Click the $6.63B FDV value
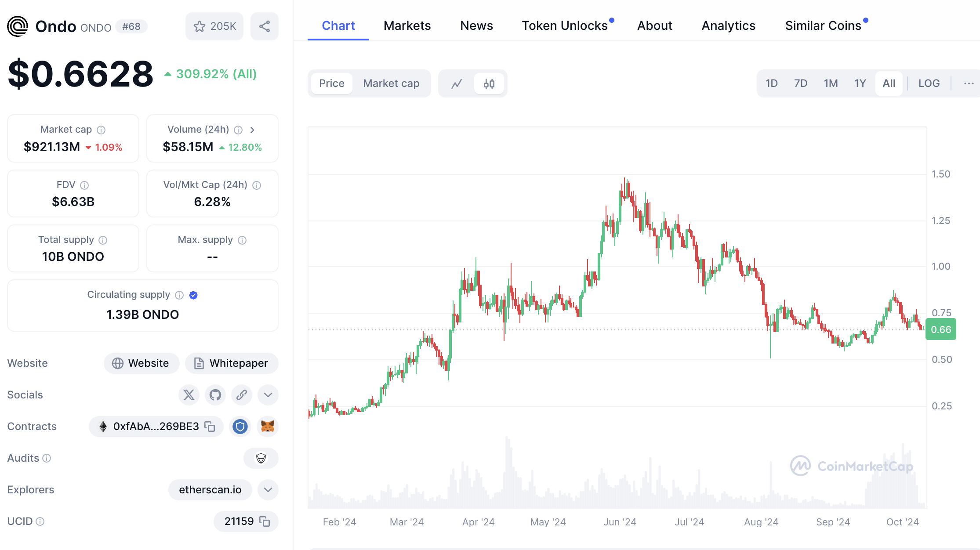This screenshot has width=980, height=550. coord(73,202)
